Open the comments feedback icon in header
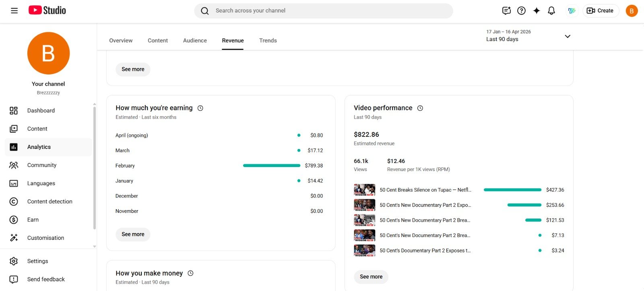 [x=506, y=11]
